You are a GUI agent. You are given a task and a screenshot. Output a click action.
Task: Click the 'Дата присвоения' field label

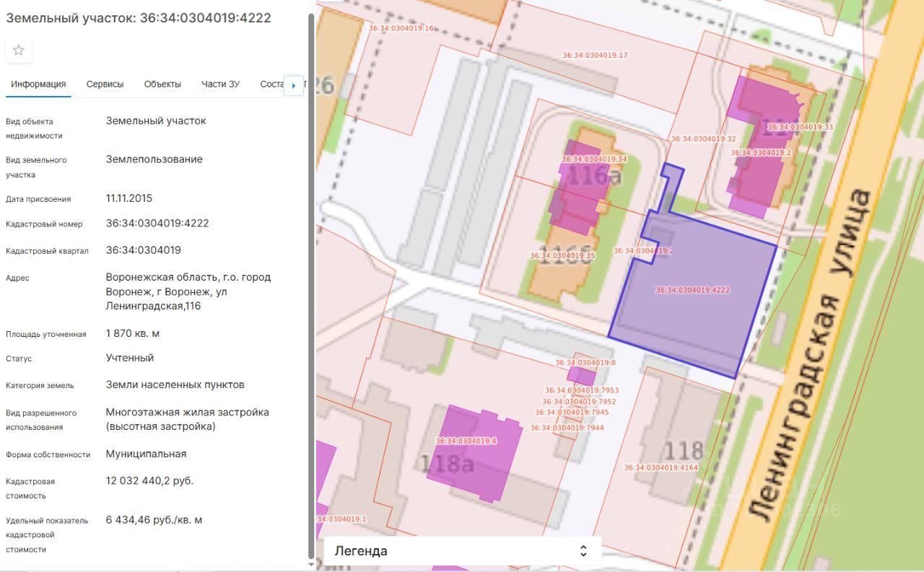38,199
